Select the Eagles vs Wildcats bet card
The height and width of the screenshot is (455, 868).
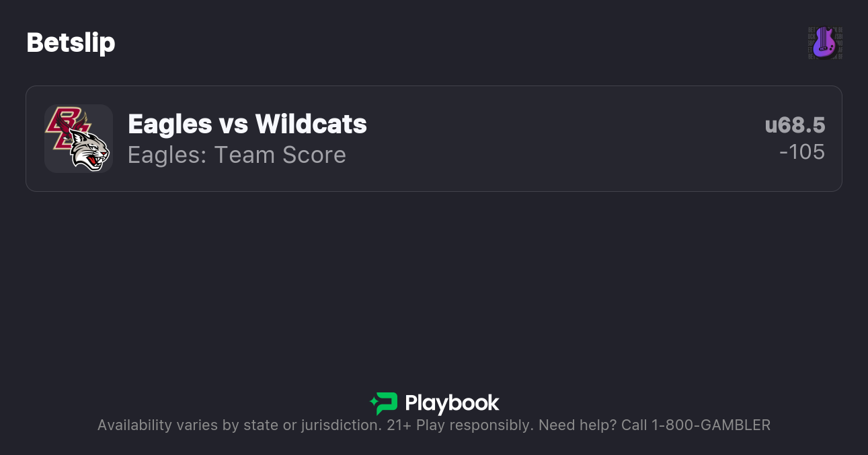434,138
